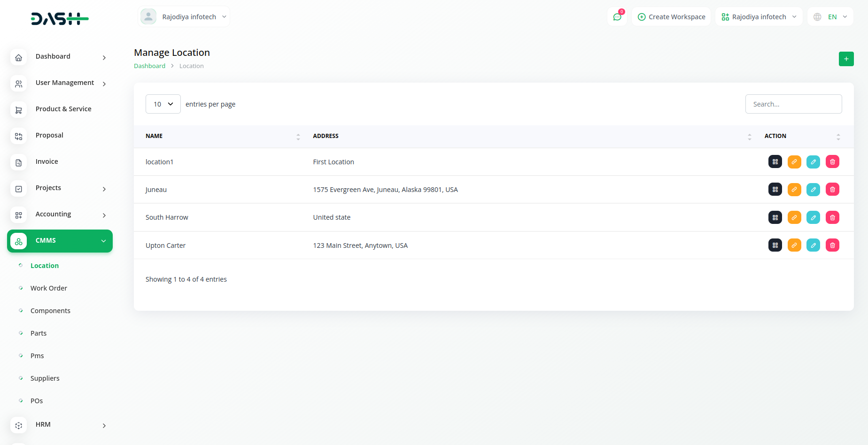The width and height of the screenshot is (868, 445).
Task: Expand the EN language selector
Action: [831, 17]
